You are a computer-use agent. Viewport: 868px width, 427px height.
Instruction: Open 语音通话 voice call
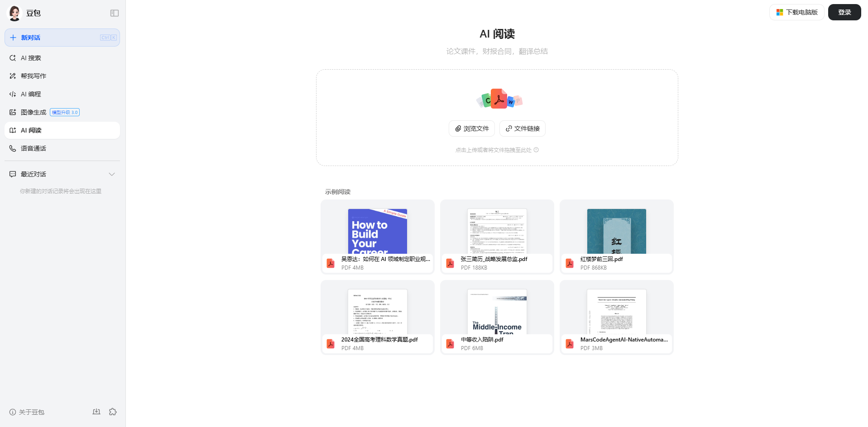click(62, 148)
